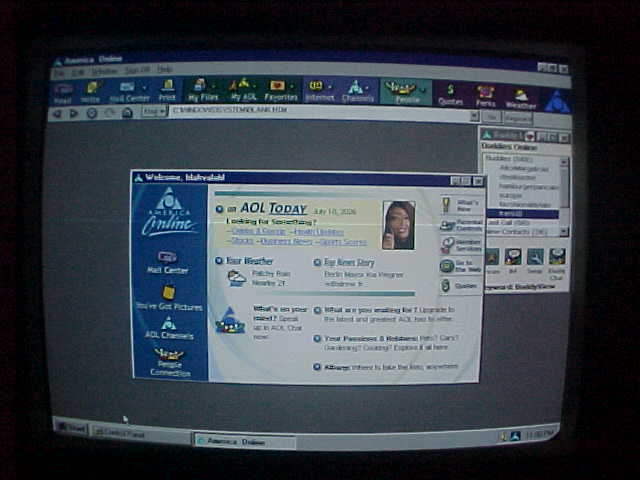Open My AOL toolbar icon
This screenshot has height=480, width=640.
(x=243, y=90)
